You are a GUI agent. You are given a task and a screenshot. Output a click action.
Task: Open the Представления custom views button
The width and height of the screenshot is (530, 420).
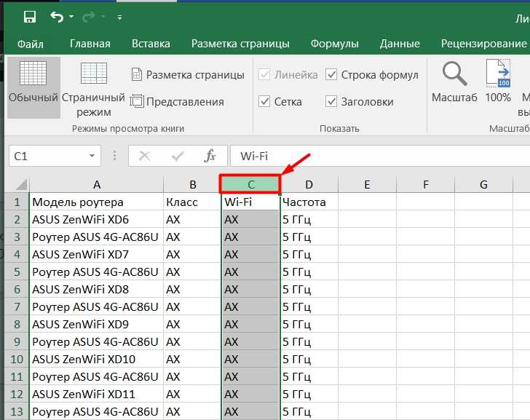(x=177, y=101)
